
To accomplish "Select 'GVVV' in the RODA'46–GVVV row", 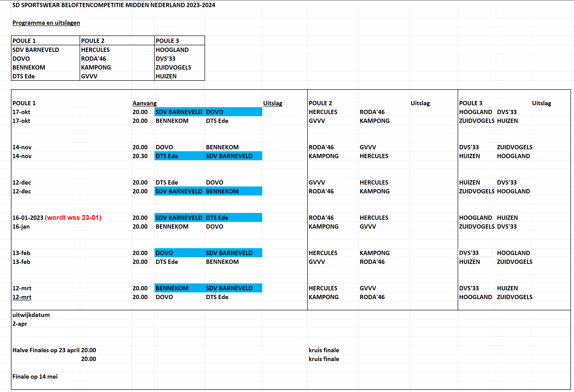I will 368,147.
